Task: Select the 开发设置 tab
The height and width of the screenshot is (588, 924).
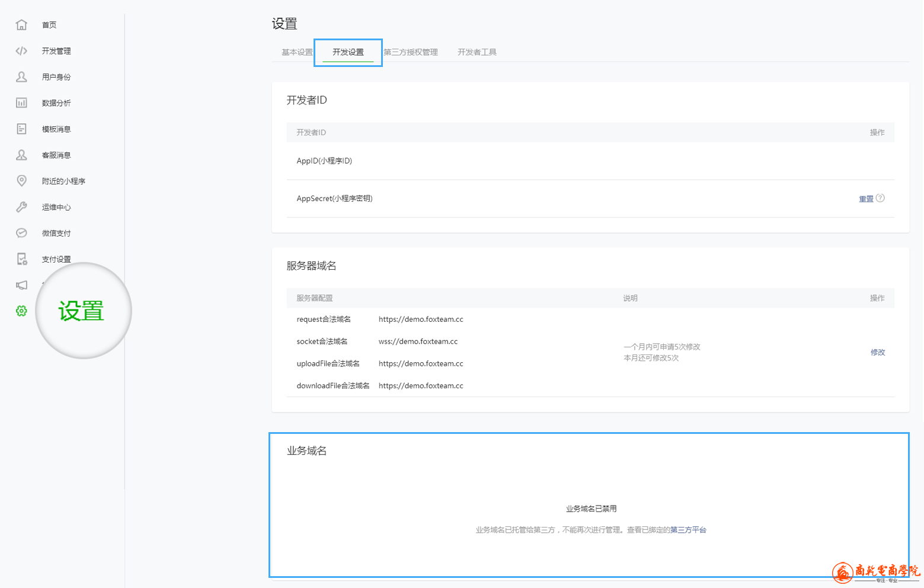Action: pos(348,52)
